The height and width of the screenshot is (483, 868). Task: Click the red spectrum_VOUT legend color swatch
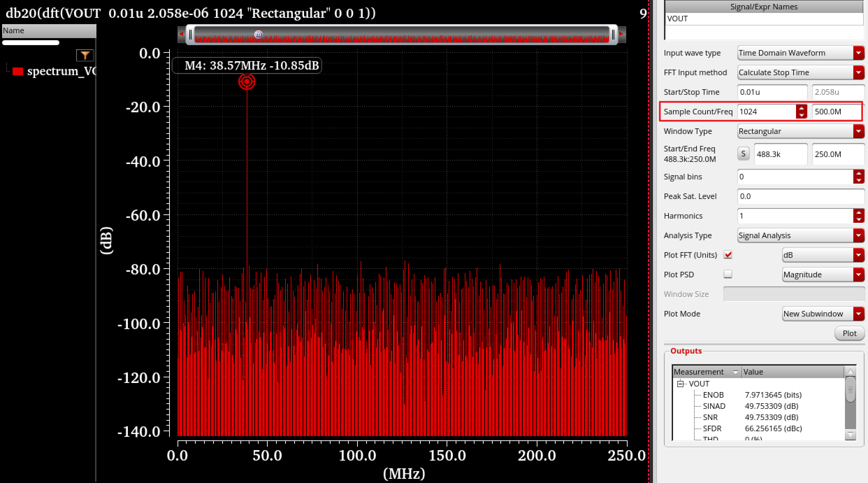click(18, 71)
